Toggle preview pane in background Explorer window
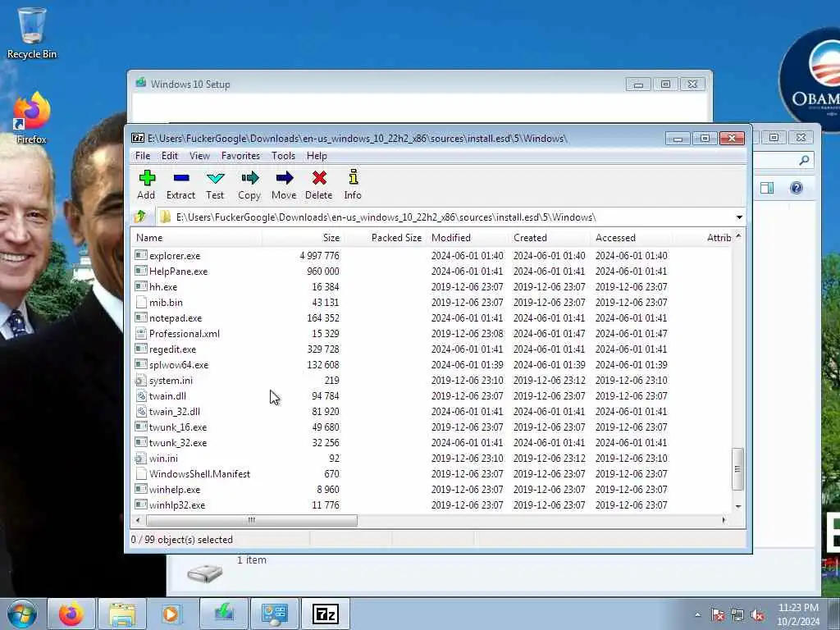 tap(767, 188)
